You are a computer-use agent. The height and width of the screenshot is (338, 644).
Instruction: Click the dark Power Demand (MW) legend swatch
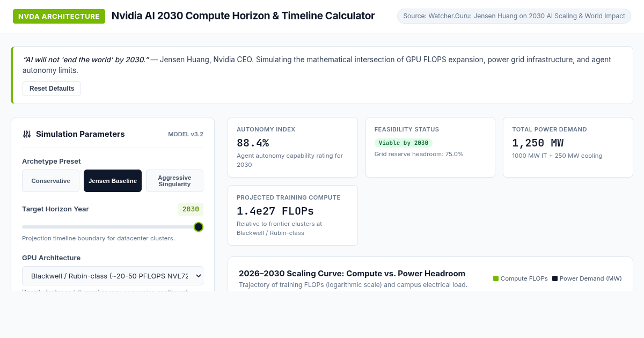tap(555, 278)
